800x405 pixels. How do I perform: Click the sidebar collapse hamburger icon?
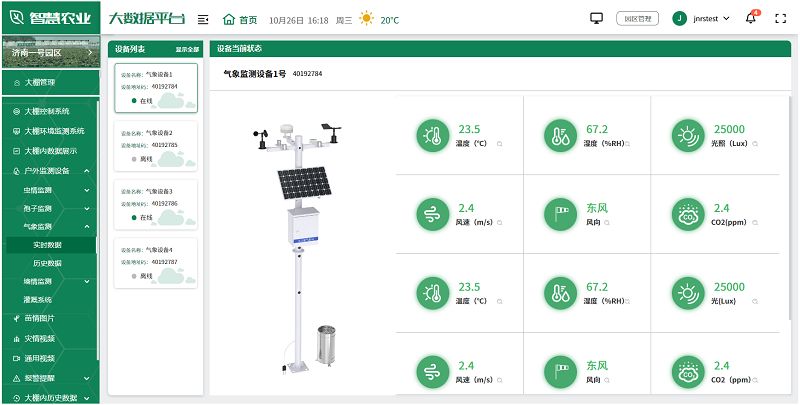[204, 19]
